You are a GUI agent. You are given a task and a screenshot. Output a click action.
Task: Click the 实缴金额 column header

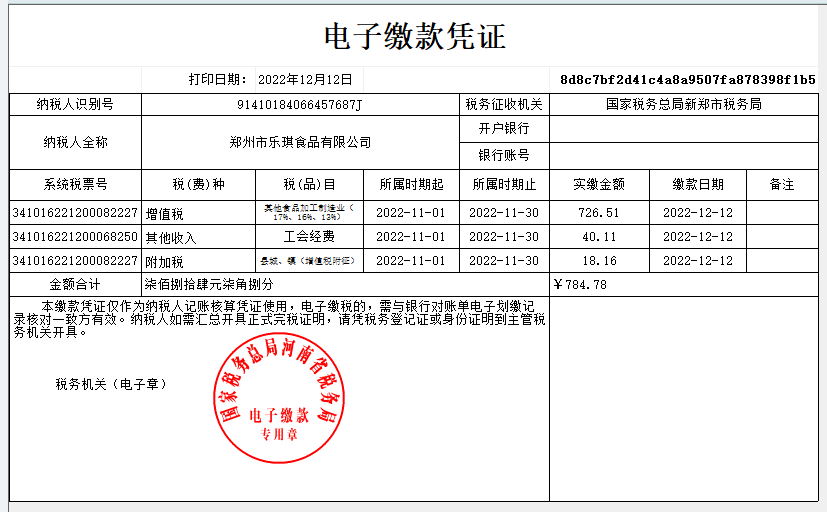598,185
